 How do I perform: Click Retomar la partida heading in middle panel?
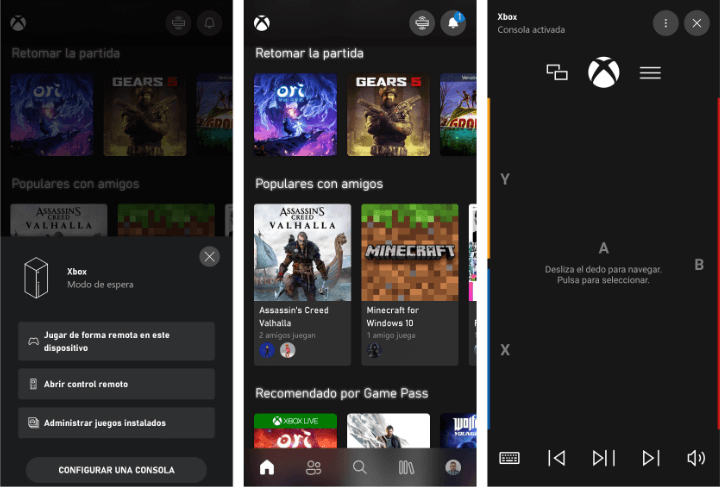pos(309,53)
